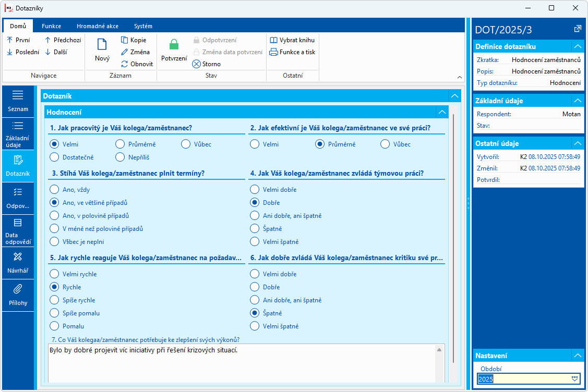Choose Velmi for question 2 efficiency
Viewport: 588px width, 392px height.
point(255,144)
